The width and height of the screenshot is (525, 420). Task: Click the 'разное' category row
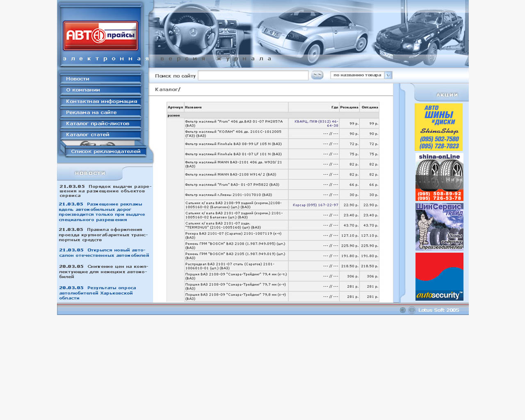(x=273, y=116)
